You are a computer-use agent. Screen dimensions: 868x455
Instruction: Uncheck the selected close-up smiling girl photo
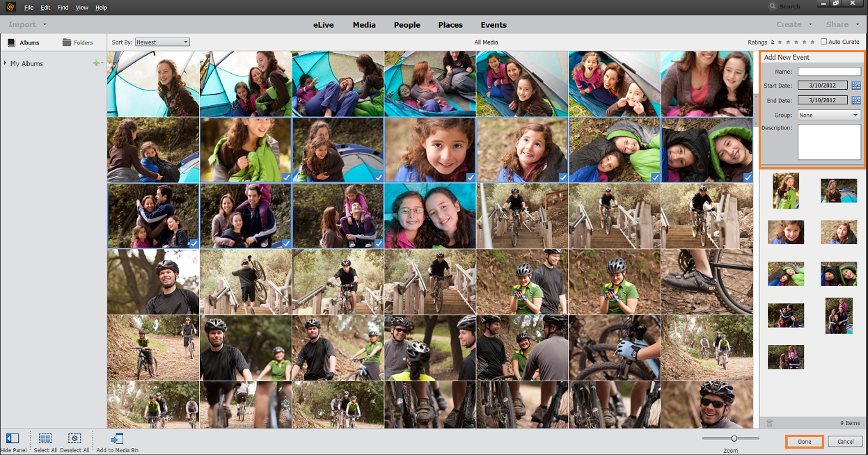(x=470, y=177)
